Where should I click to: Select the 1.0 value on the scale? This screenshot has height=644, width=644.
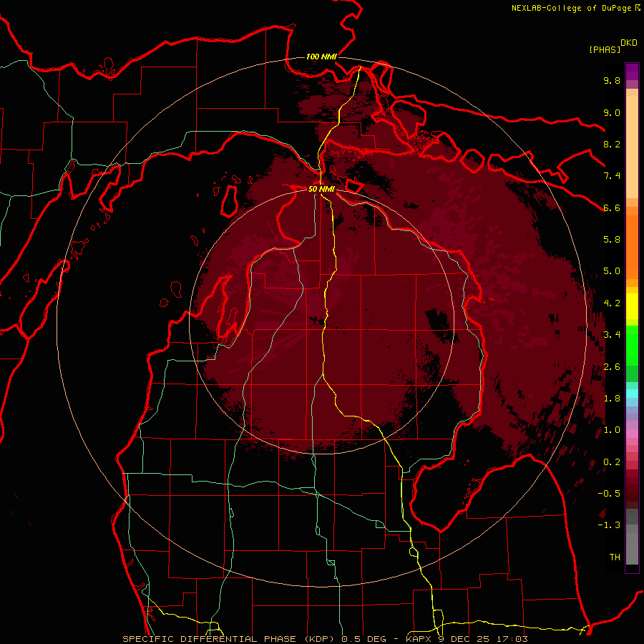point(612,430)
